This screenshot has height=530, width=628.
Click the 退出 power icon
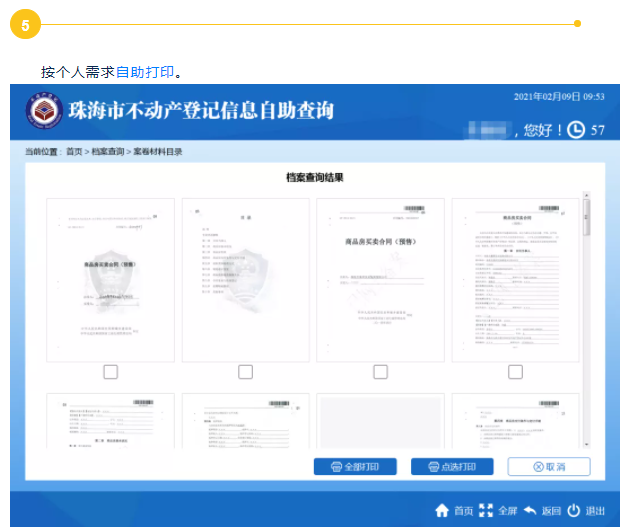[574, 510]
